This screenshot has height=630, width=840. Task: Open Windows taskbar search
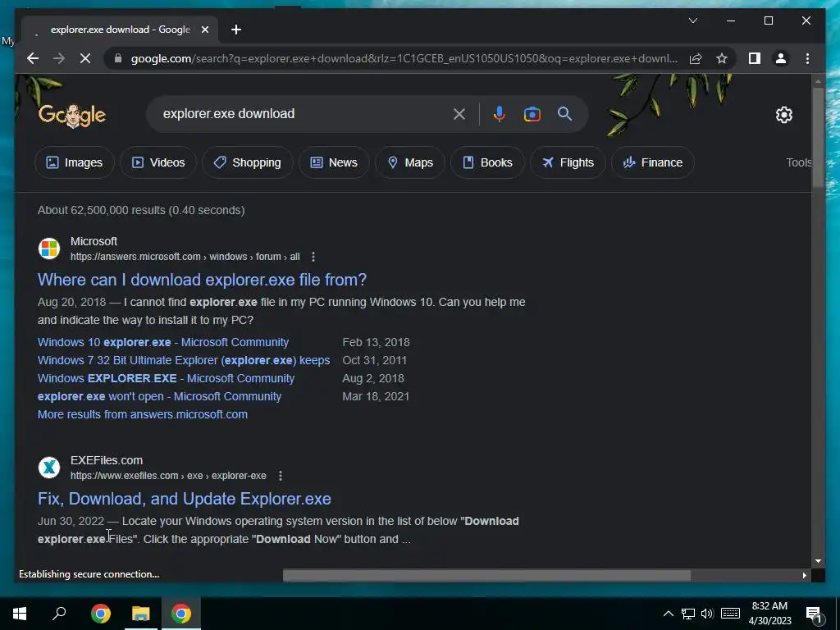pos(59,614)
